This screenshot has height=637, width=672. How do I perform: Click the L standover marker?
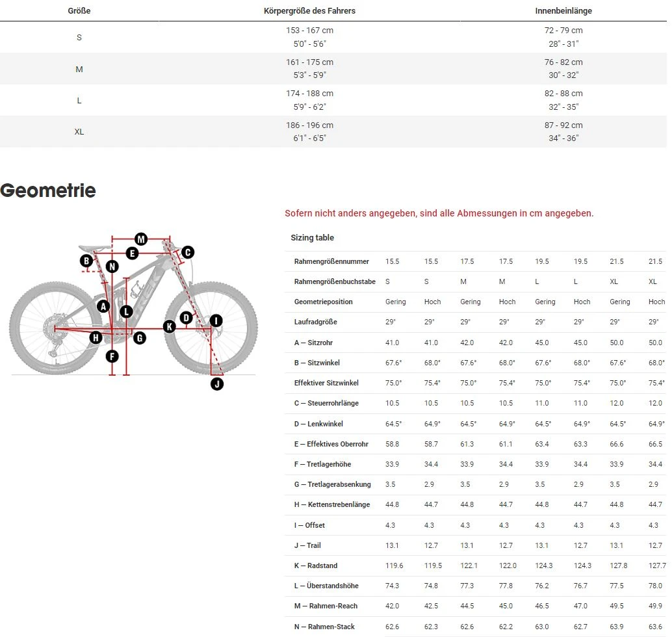coord(126,311)
